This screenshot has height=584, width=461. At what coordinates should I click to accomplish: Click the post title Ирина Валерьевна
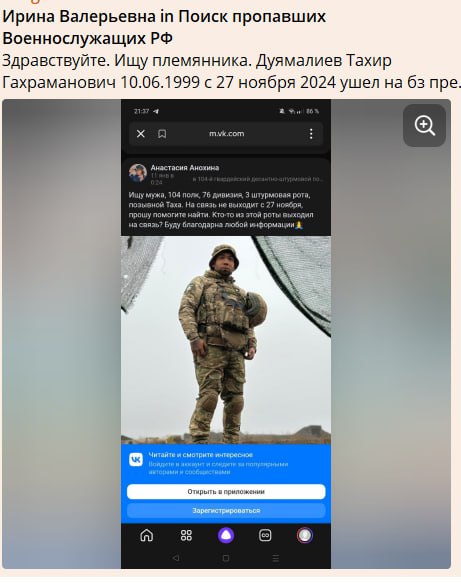pos(79,16)
